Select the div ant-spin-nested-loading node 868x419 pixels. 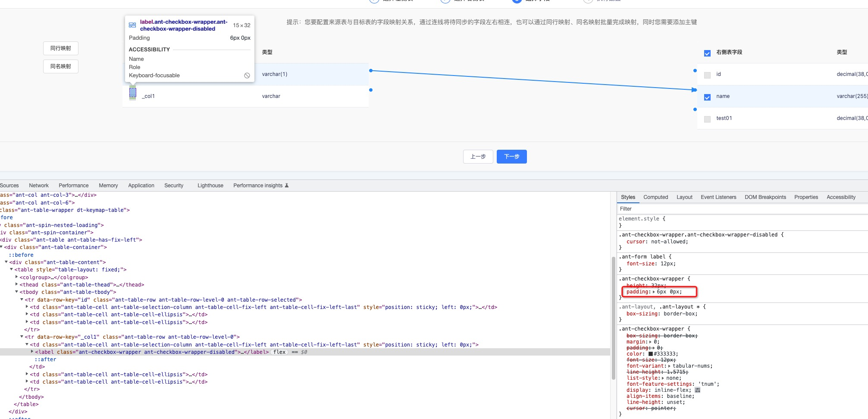point(52,225)
